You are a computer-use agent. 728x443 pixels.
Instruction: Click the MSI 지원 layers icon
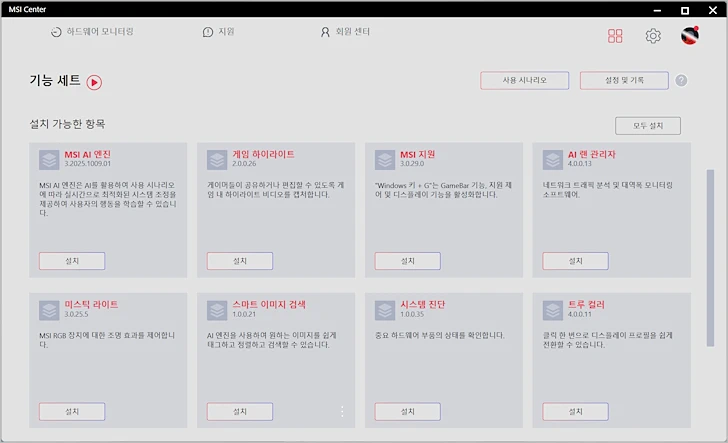(x=385, y=160)
